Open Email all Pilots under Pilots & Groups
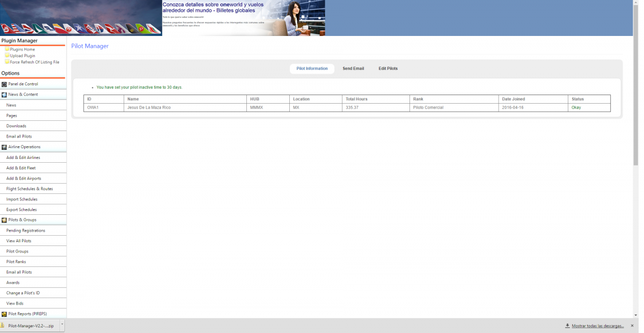 pos(33,272)
